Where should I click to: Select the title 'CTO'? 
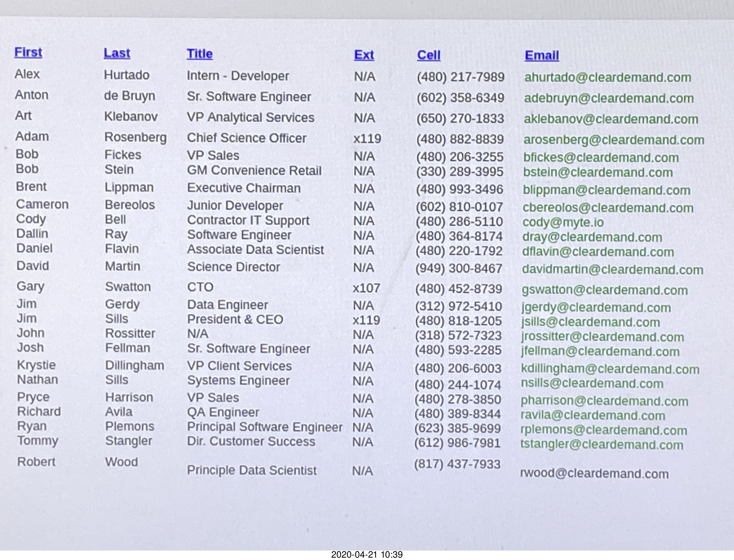[200, 287]
